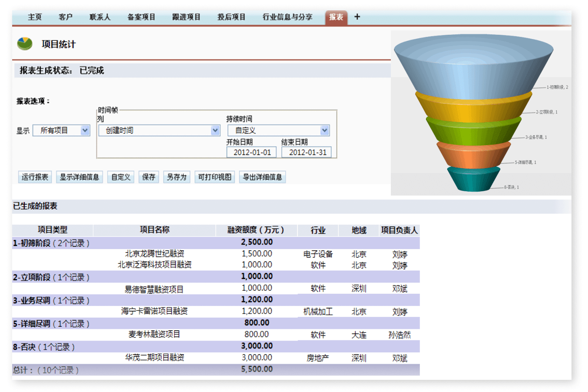Click the 导出详细信息 button
The width and height of the screenshot is (588, 392).
262,177
